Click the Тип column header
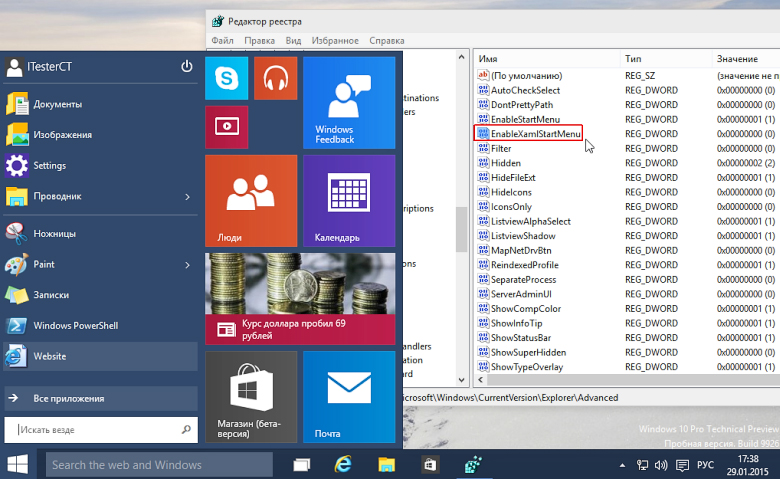 click(x=667, y=59)
